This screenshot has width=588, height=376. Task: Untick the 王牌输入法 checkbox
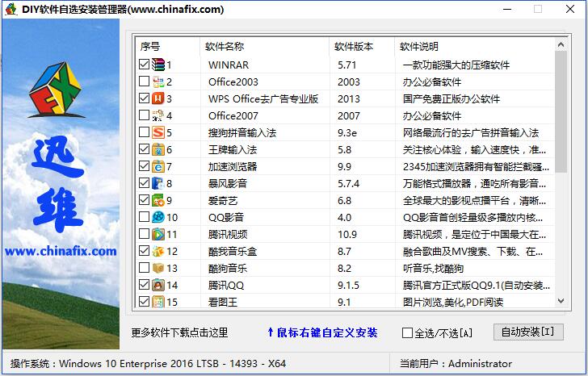click(x=144, y=148)
